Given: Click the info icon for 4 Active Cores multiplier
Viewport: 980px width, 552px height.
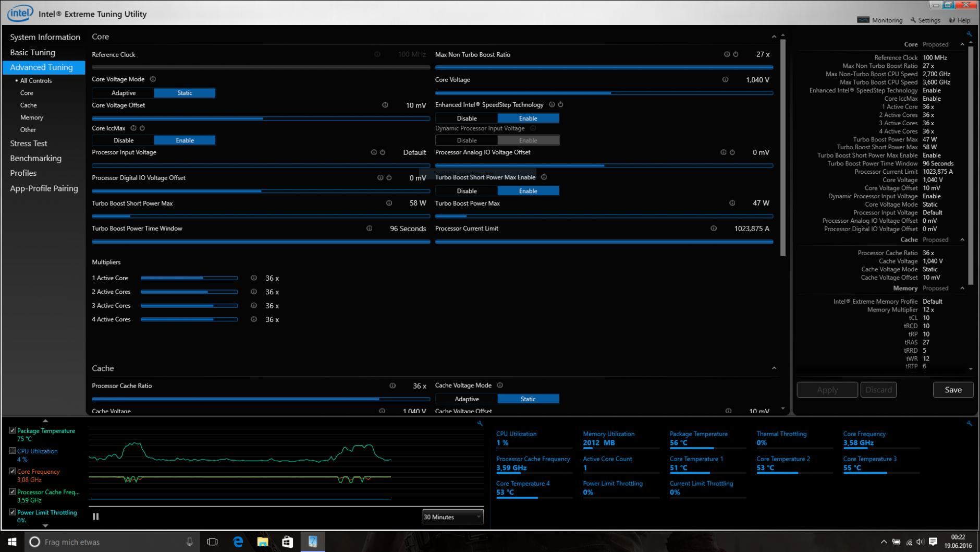Looking at the screenshot, I should pos(253,319).
